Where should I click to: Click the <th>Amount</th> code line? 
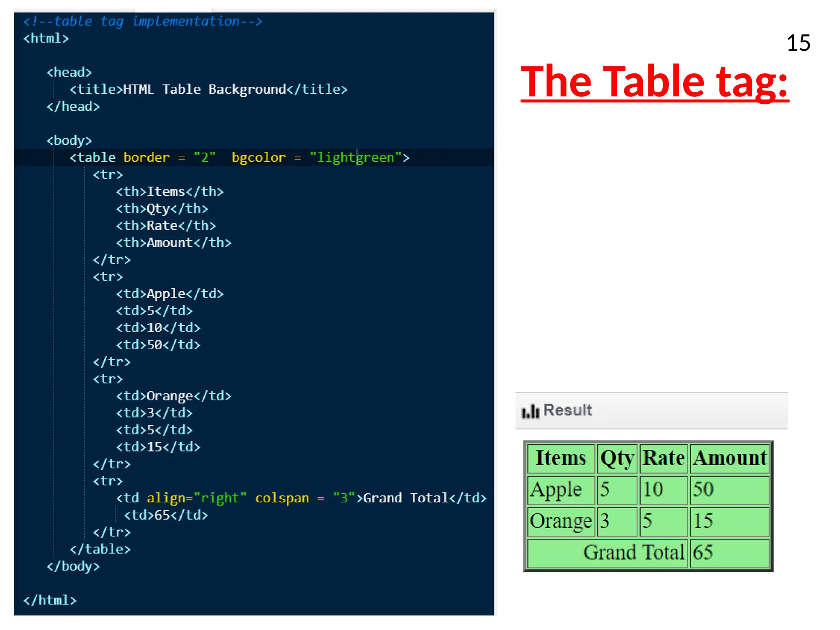tap(173, 243)
